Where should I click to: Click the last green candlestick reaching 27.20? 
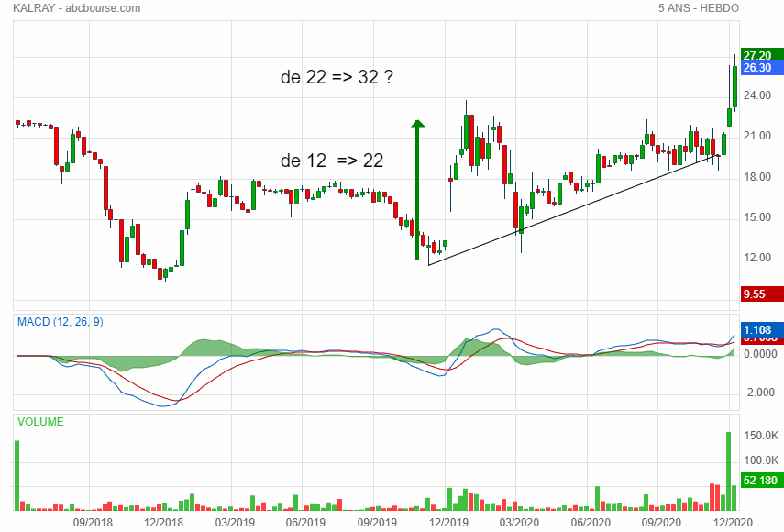pos(734,86)
